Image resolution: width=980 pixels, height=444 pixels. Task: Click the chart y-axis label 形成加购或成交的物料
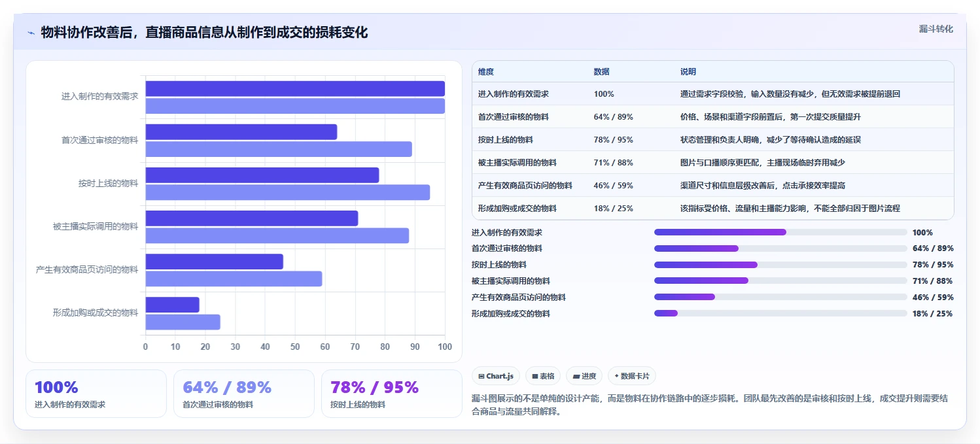96,313
